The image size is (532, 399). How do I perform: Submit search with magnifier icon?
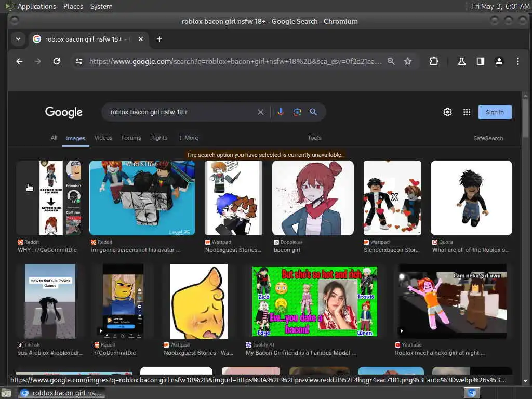(x=313, y=112)
